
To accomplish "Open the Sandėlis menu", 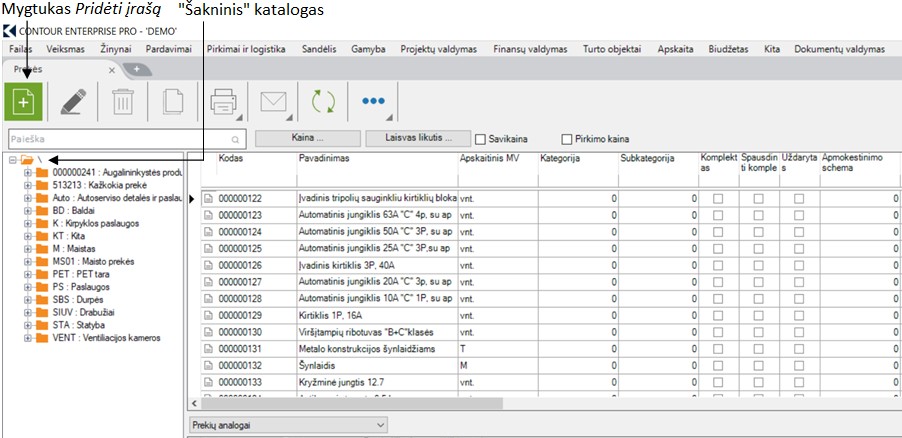I will (x=320, y=48).
